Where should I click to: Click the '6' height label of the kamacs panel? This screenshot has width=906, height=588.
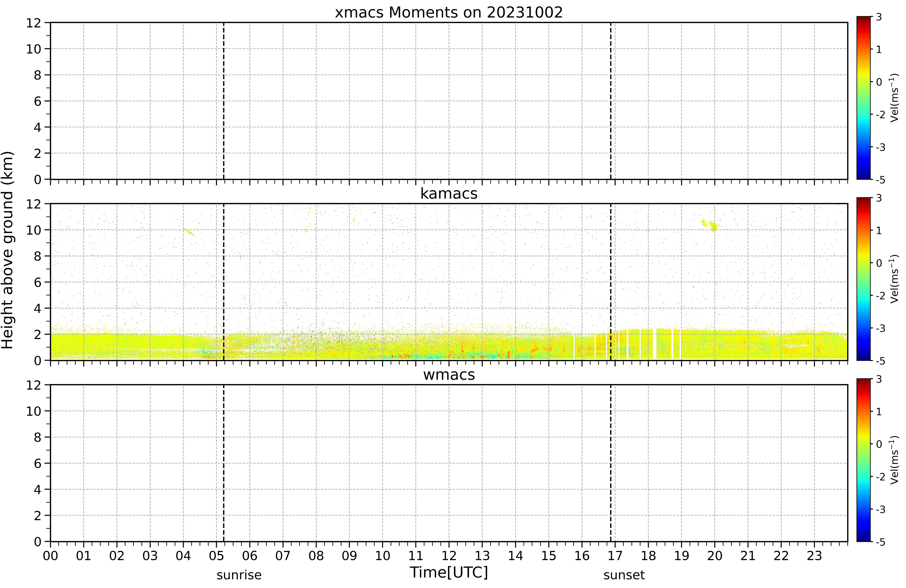37,282
